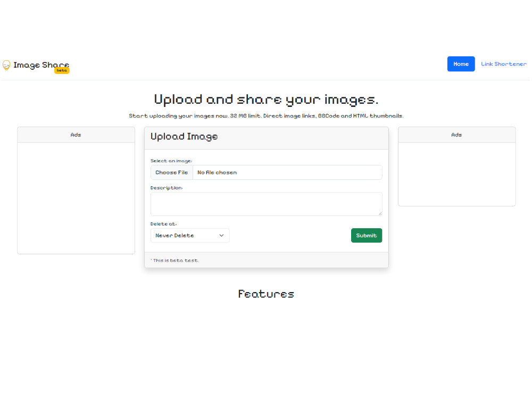Click the left Ads panel header
Viewport: 532px width, 399px height.
point(76,135)
